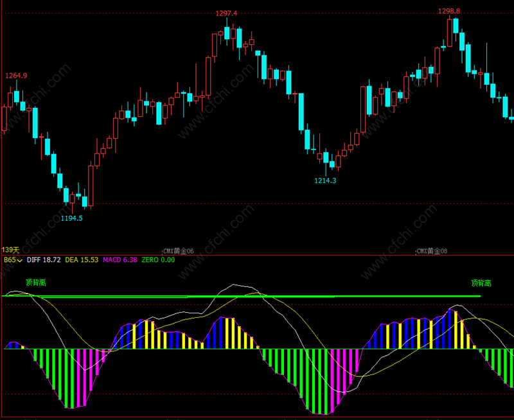Click the DEA 15.53 value
The image size is (514, 420).
[x=82, y=260]
